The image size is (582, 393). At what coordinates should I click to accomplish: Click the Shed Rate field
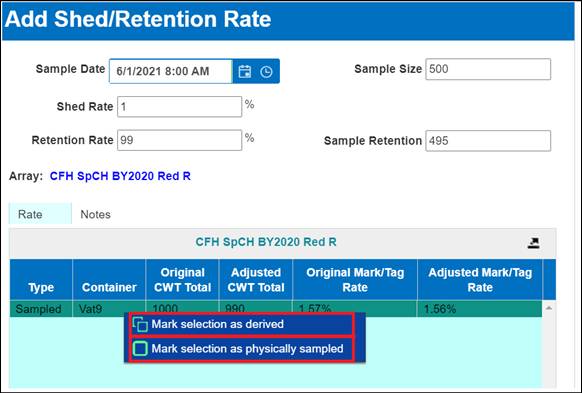click(x=179, y=107)
